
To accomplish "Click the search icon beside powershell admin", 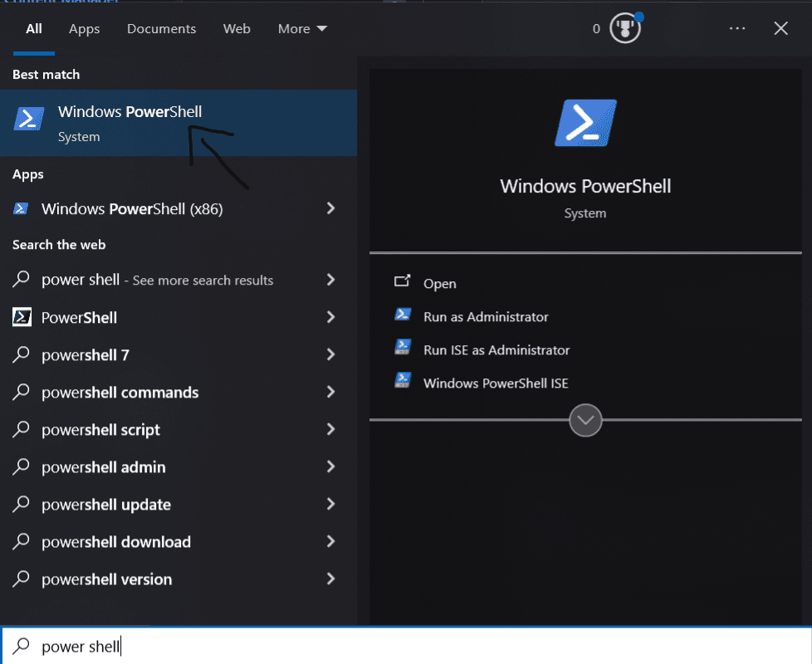I will click(x=22, y=466).
